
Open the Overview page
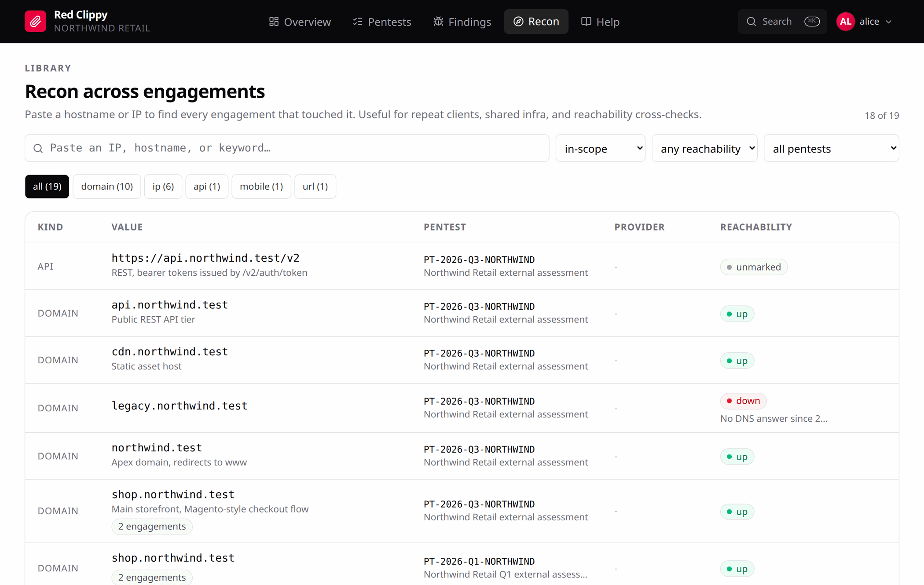pos(300,22)
